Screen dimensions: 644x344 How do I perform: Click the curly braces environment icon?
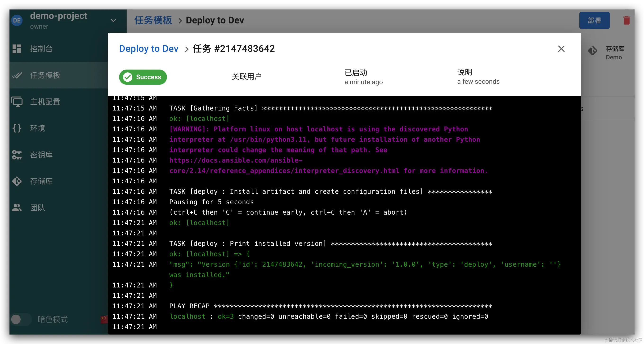click(x=17, y=128)
